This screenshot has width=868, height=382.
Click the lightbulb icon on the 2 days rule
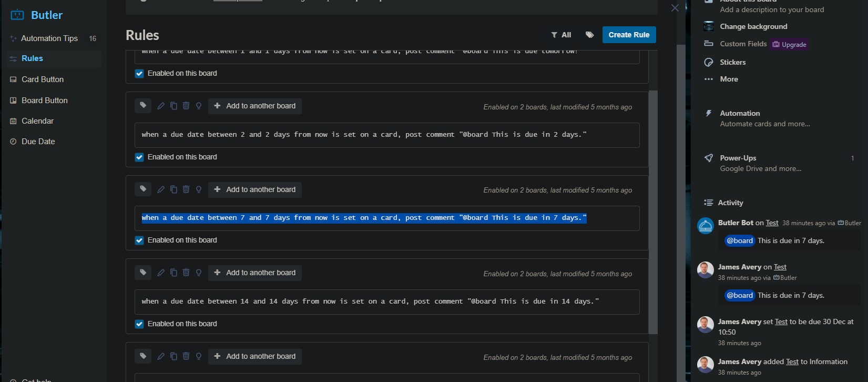(199, 106)
